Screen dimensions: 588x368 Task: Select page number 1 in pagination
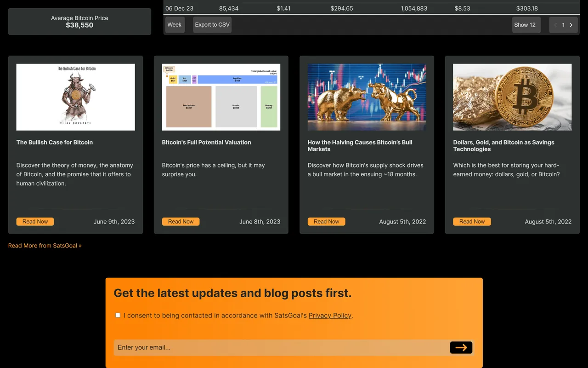click(x=563, y=25)
